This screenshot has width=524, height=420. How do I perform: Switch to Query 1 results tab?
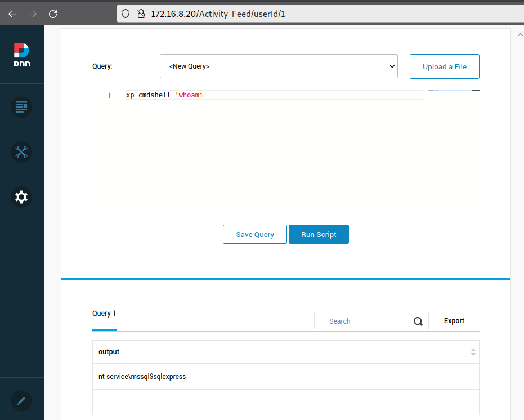pyautogui.click(x=104, y=314)
